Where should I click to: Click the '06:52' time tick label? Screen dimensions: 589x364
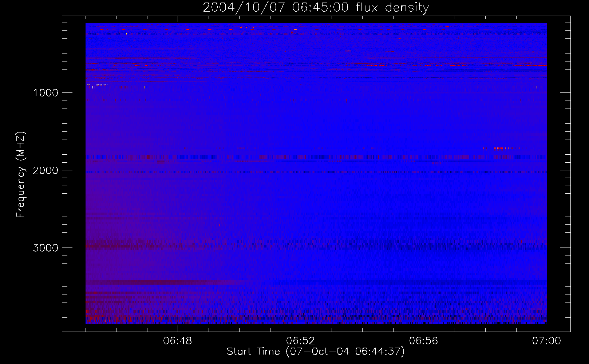(x=300, y=341)
